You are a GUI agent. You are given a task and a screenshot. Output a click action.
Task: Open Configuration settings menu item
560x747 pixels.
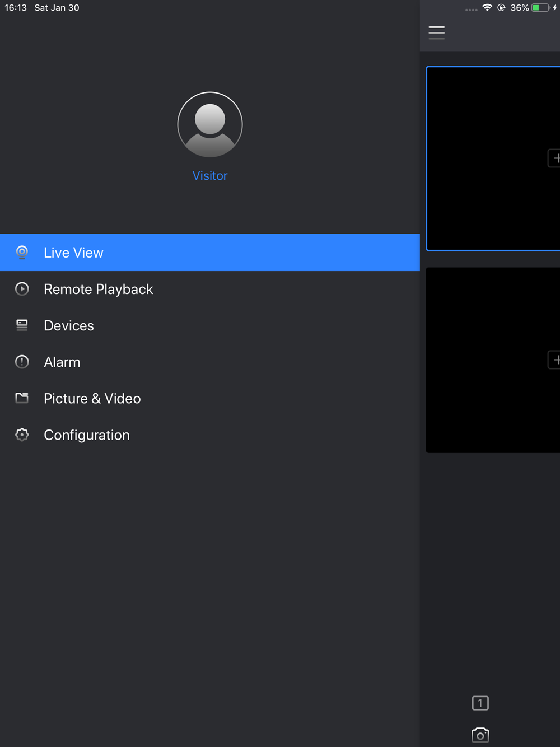tap(210, 435)
